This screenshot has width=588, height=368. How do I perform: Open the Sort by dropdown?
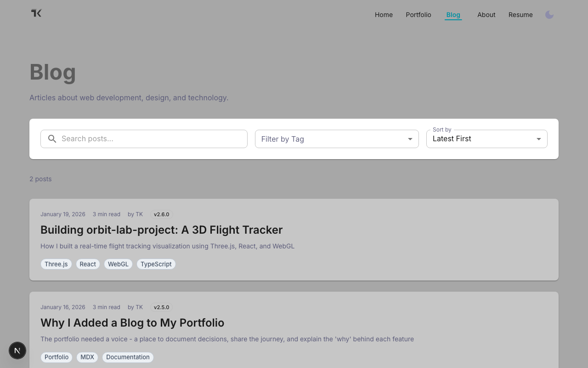[x=487, y=138]
